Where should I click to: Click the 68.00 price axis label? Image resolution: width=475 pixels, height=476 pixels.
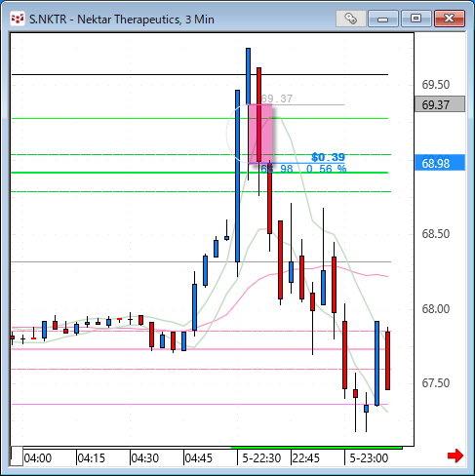436,309
